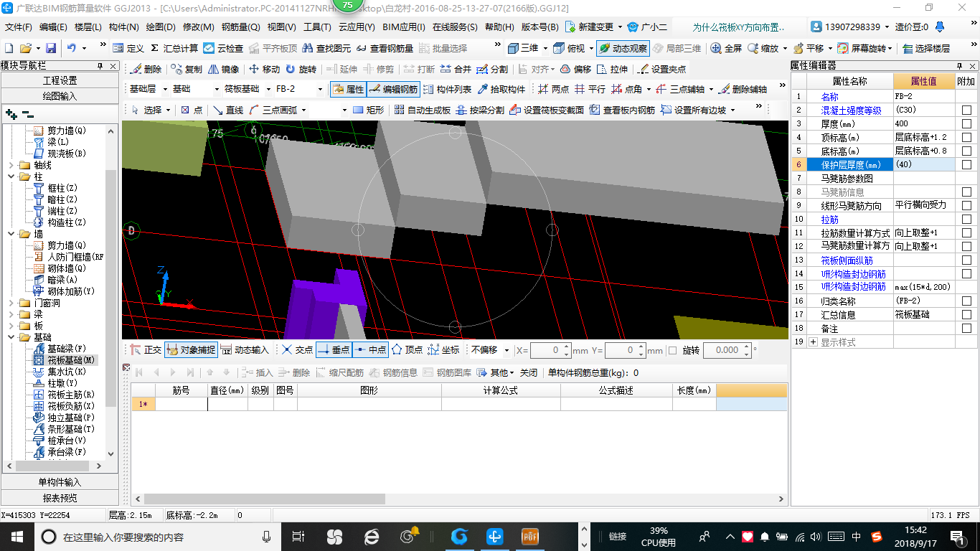Select the 旋转 rotate tool
This screenshot has height=551, width=980.
[301, 69]
